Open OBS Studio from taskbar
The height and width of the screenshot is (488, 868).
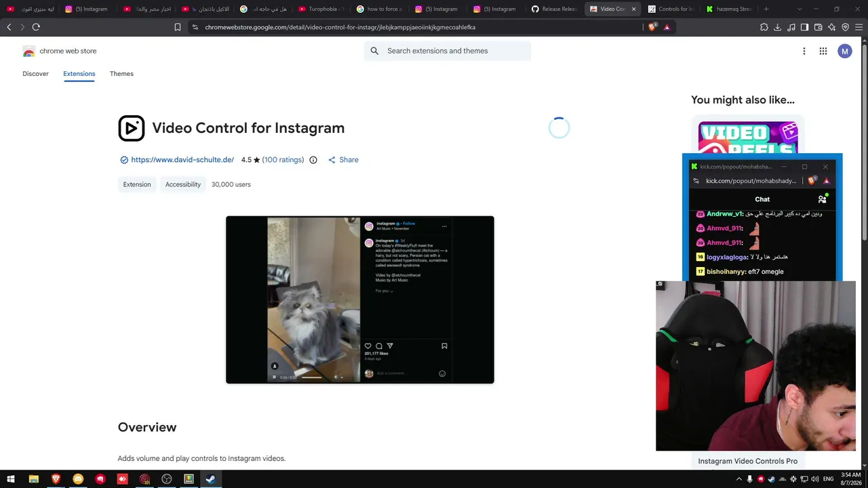pyautogui.click(x=167, y=479)
